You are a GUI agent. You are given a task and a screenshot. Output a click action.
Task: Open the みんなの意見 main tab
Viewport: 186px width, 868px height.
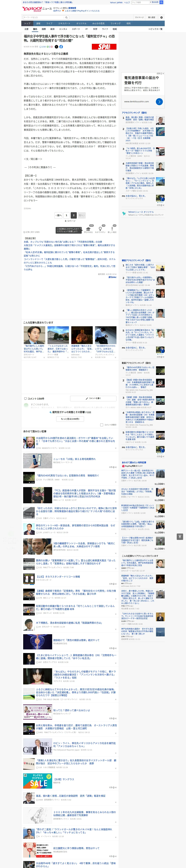[x=98, y=24]
